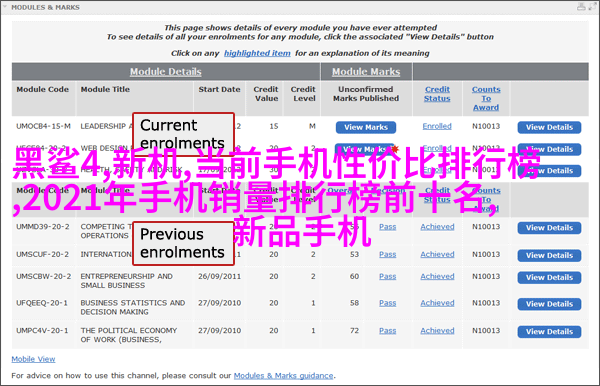The height and width of the screenshot is (386, 600).
Task: Open Achieved link for UMSCUF-20-2
Action: (x=437, y=254)
